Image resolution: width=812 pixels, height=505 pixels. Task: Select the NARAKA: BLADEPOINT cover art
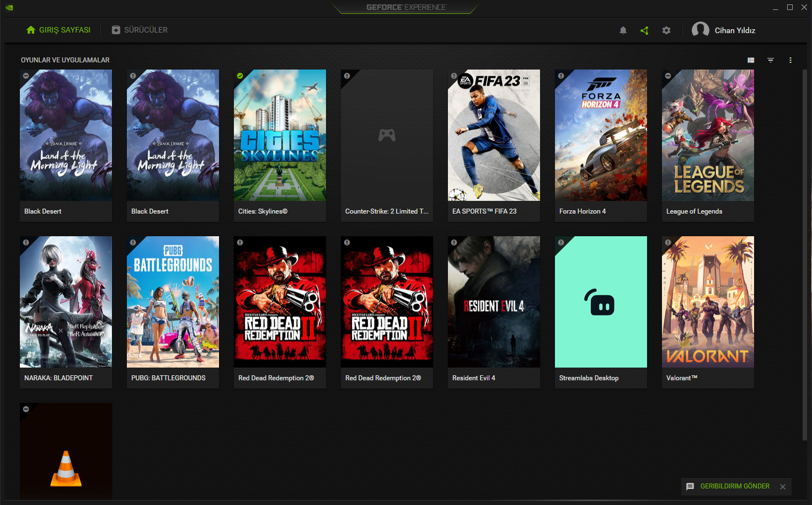[x=66, y=302]
